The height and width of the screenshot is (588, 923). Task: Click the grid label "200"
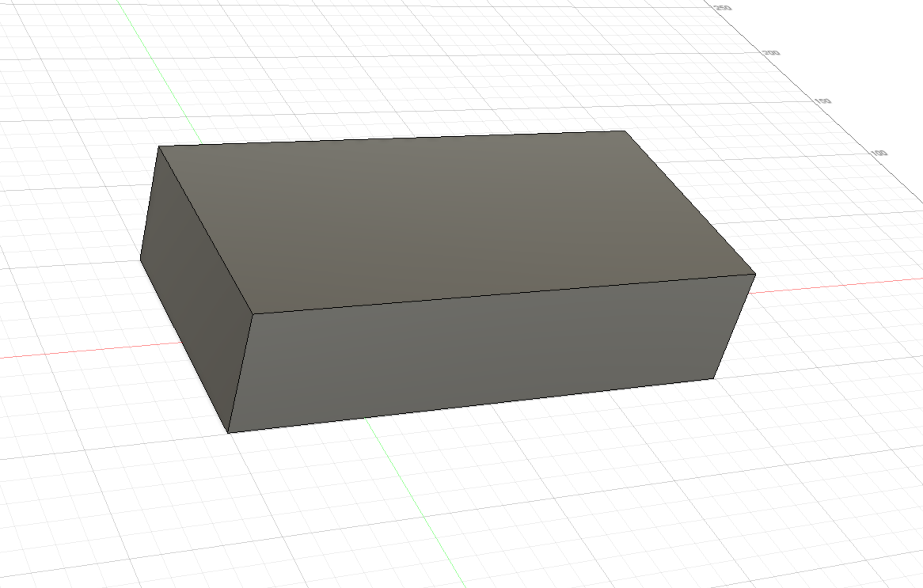(x=771, y=52)
